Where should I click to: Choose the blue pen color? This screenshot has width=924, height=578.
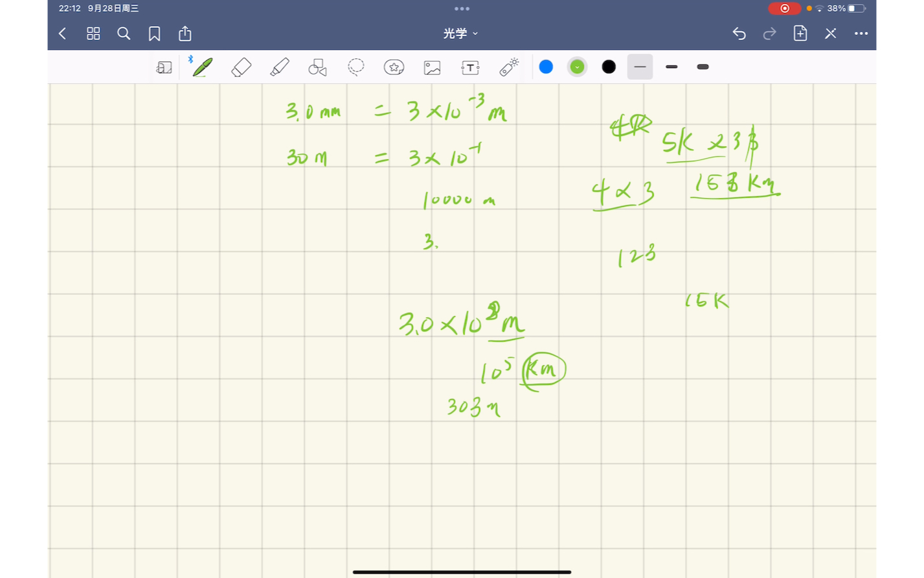(x=546, y=67)
